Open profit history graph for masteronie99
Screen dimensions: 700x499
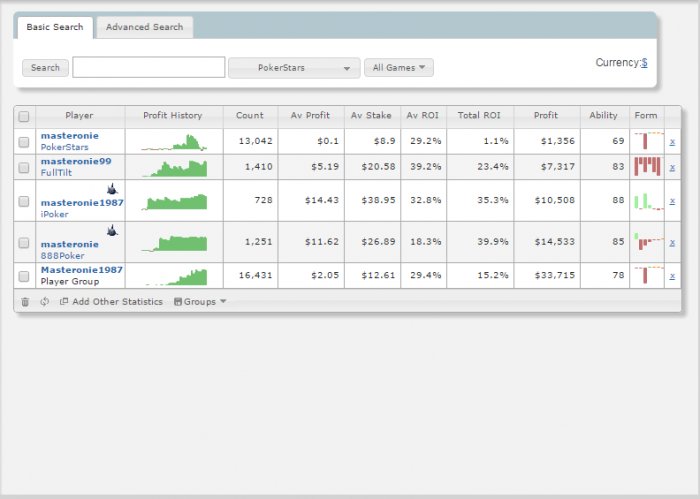pos(174,168)
